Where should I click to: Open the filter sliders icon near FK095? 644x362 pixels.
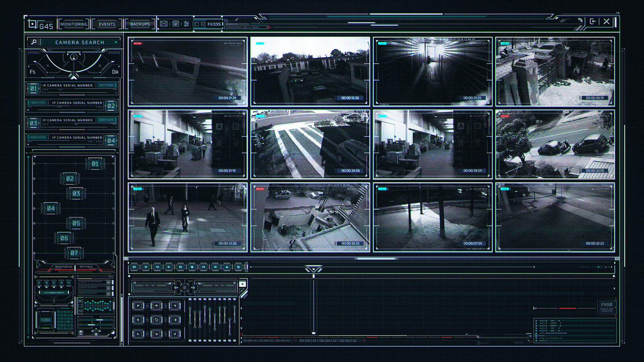(x=186, y=24)
